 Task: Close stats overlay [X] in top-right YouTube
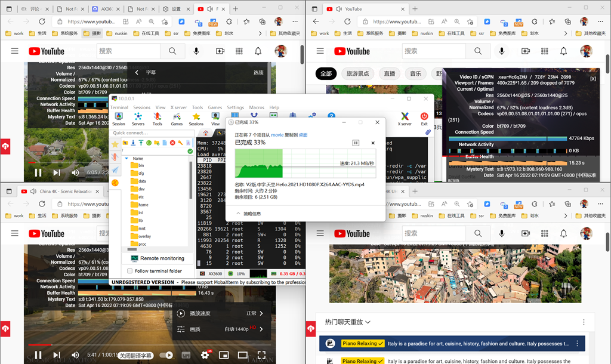coord(593,79)
